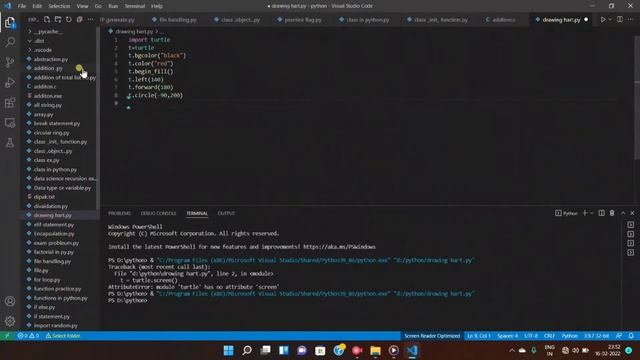The width and height of the screenshot is (640, 360).
Task: Change encoding via UTF-8 status item
Action: 531,336
